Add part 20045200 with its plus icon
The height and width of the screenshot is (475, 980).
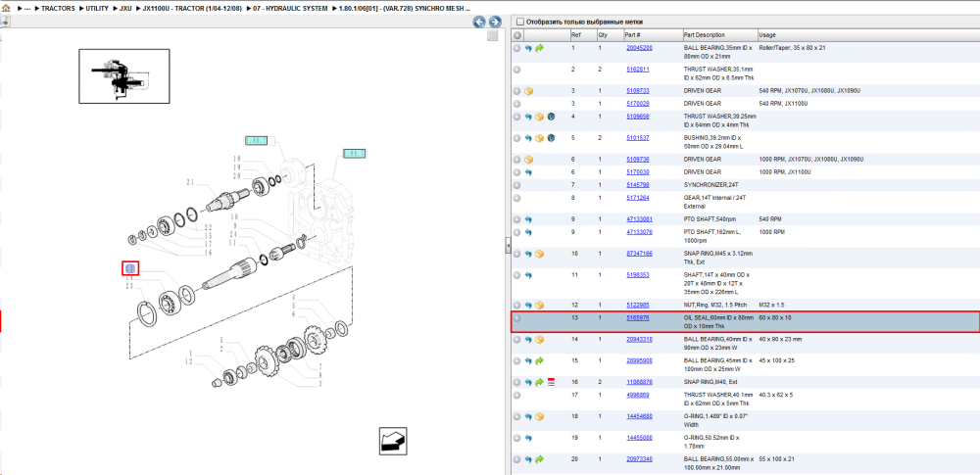pyautogui.click(x=516, y=48)
